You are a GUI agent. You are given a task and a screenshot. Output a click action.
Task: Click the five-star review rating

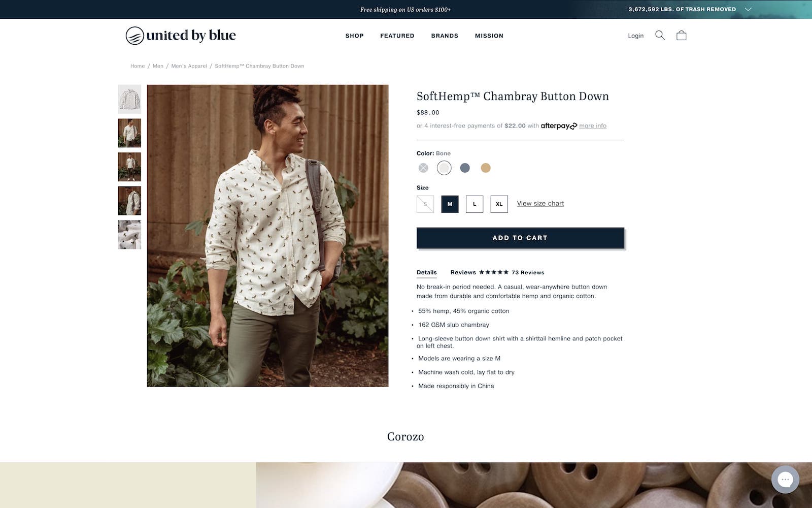coord(493,272)
